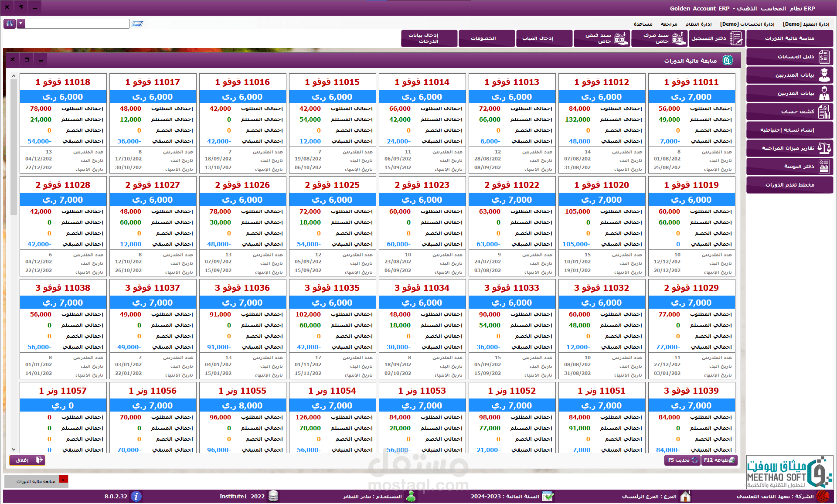
Task: Open دفتر التسجيل registration book
Action: pyautogui.click(x=716, y=38)
